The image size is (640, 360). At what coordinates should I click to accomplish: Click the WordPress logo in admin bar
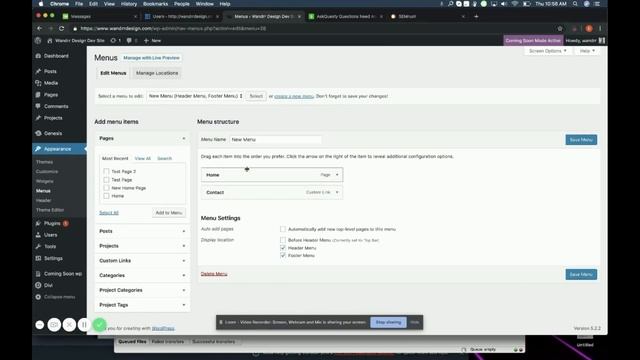(x=38, y=40)
